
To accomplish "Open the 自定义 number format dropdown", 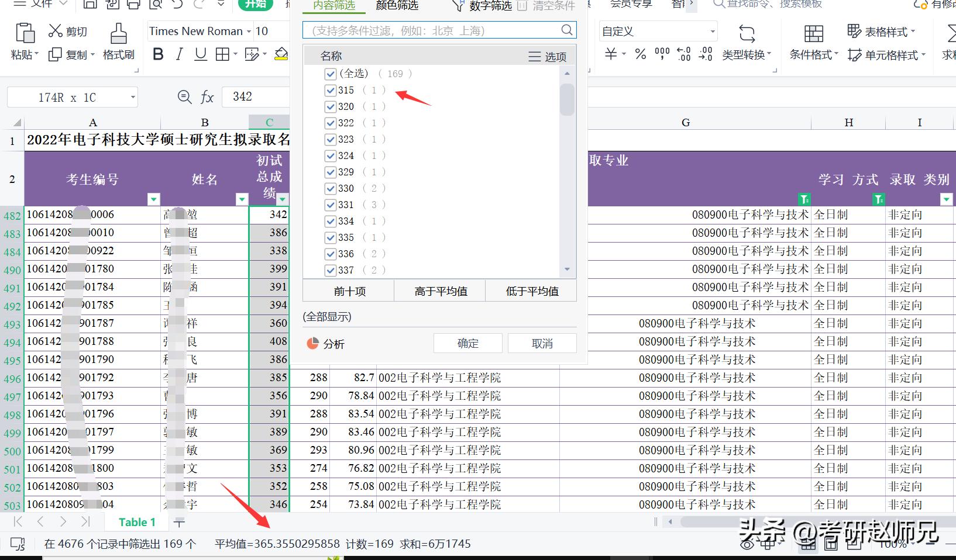I will point(711,30).
